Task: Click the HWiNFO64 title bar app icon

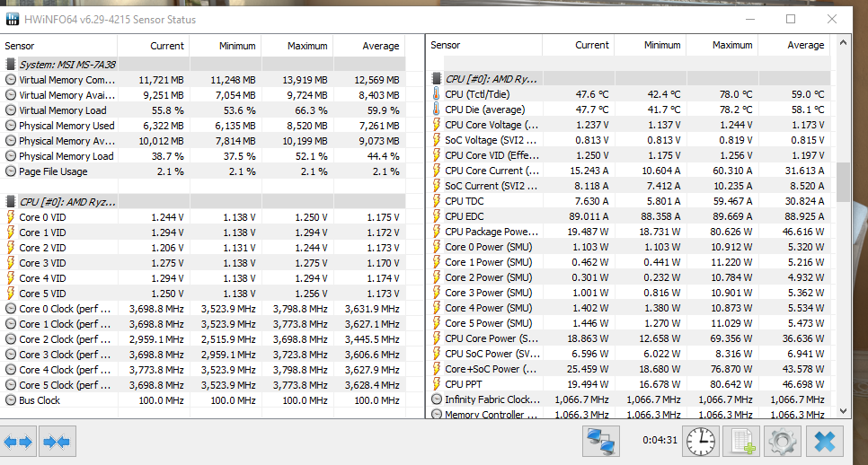Action: [13, 20]
